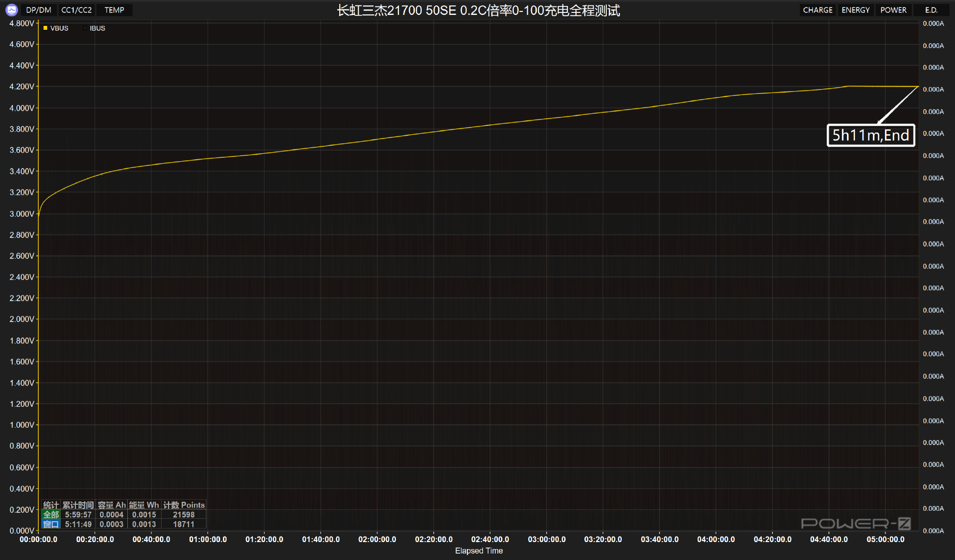Screen dimensions: 955x560
Task: Click the 3.000V label on the voltage axis
Action: pyautogui.click(x=22, y=214)
